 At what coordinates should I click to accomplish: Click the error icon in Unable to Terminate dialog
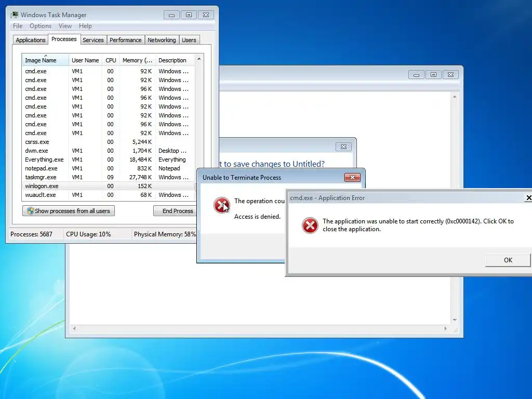[x=221, y=205]
